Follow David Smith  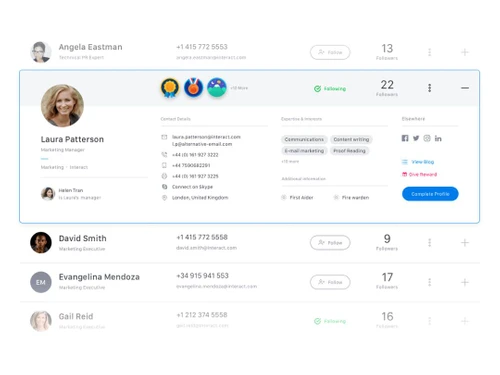pos(330,243)
